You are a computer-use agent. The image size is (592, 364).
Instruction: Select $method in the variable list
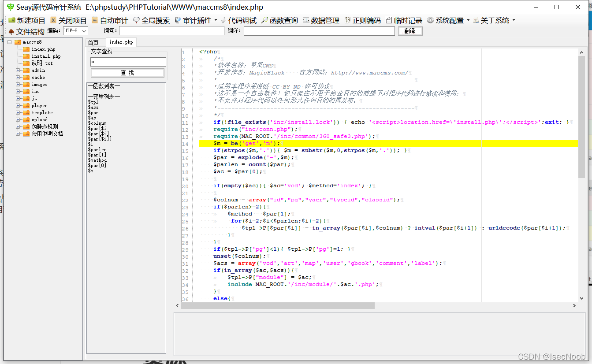97,160
